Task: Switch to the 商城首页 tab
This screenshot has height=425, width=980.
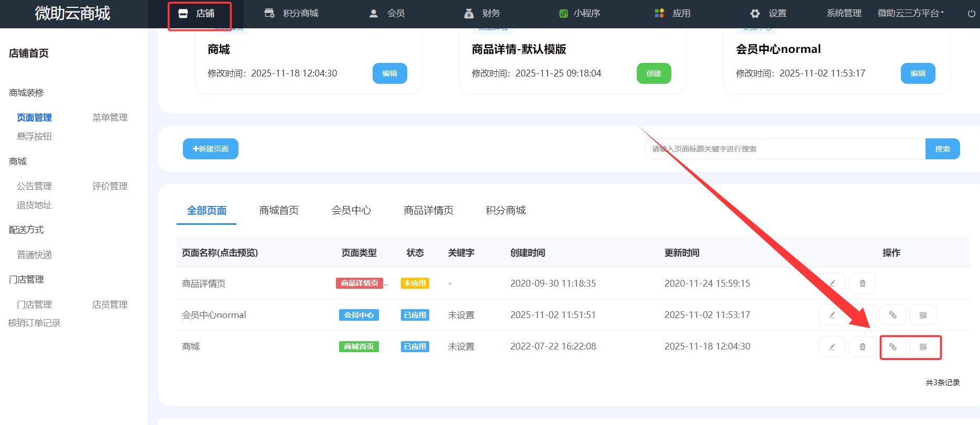Action: coord(279,211)
